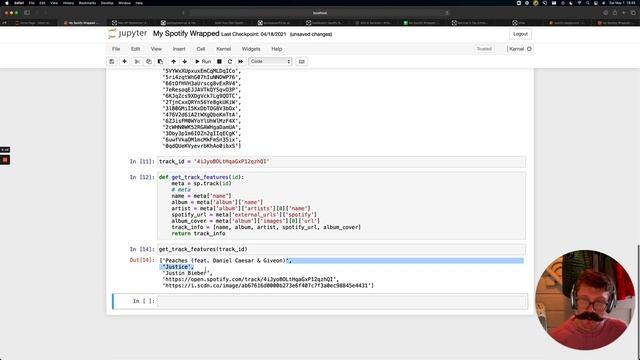Click the Wi-Fi icon in menu bar
This screenshot has height=360, width=640.
tap(579, 3)
